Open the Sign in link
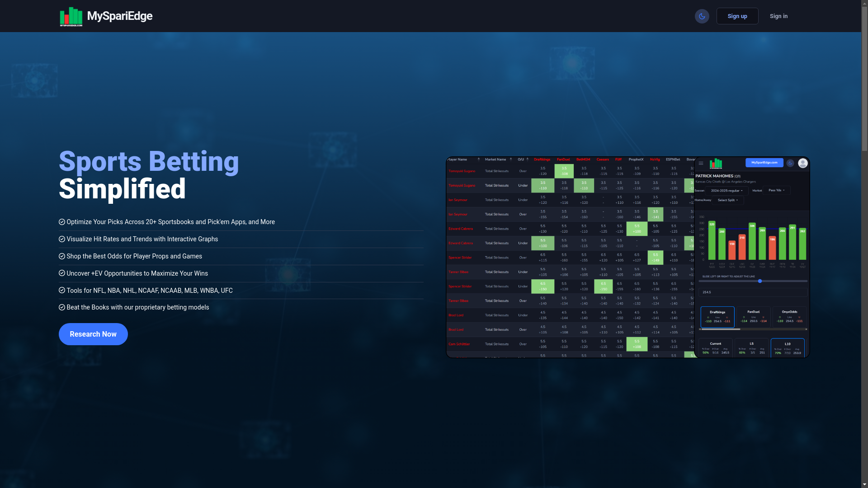This screenshot has width=868, height=488. [x=778, y=16]
